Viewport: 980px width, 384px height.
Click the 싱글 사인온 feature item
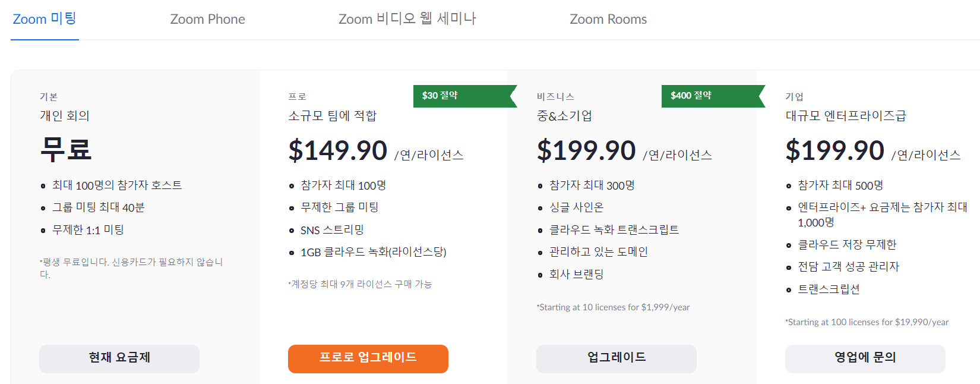[x=576, y=207]
